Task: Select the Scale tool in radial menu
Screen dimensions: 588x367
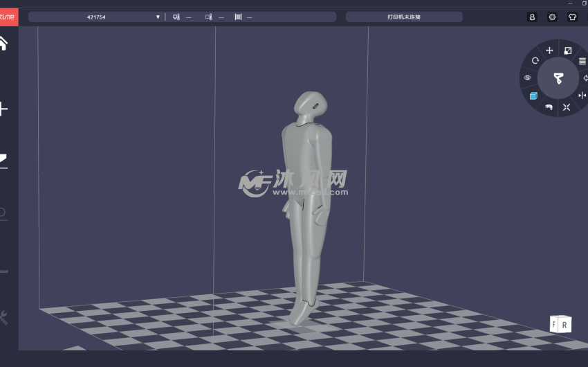Action: (568, 51)
